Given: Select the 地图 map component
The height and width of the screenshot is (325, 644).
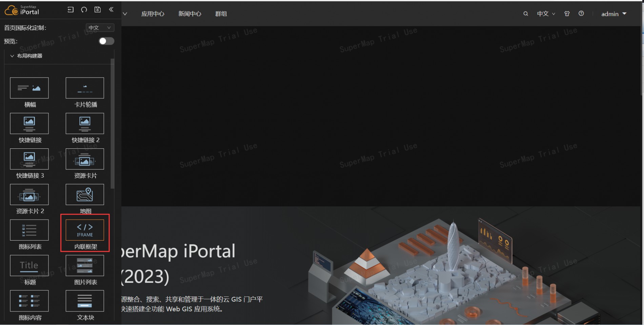Looking at the screenshot, I should [x=85, y=199].
